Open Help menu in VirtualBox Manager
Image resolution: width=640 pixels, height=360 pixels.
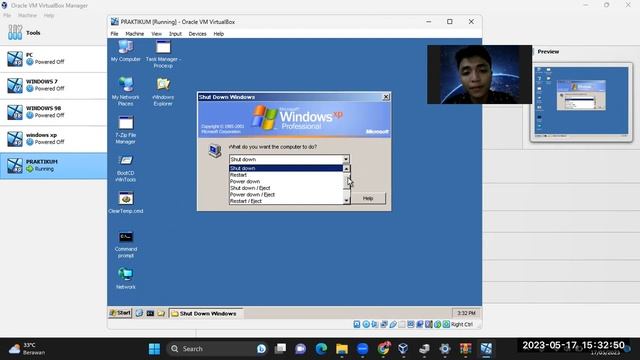[49, 16]
